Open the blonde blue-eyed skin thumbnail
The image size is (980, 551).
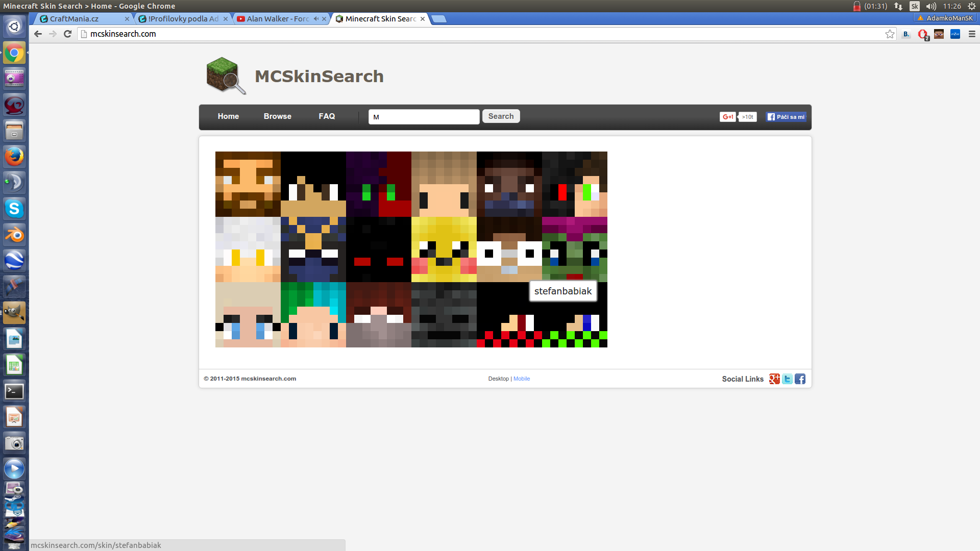pos(248,315)
